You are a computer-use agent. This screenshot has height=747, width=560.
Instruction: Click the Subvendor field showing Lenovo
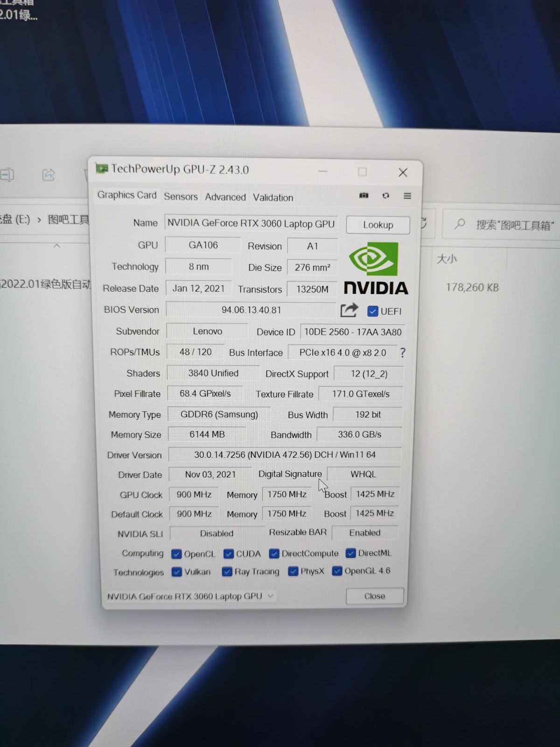click(207, 331)
